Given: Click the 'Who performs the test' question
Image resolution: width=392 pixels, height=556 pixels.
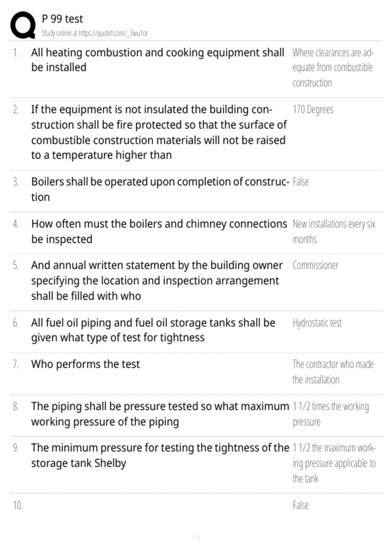Looking at the screenshot, I should click(x=86, y=364).
